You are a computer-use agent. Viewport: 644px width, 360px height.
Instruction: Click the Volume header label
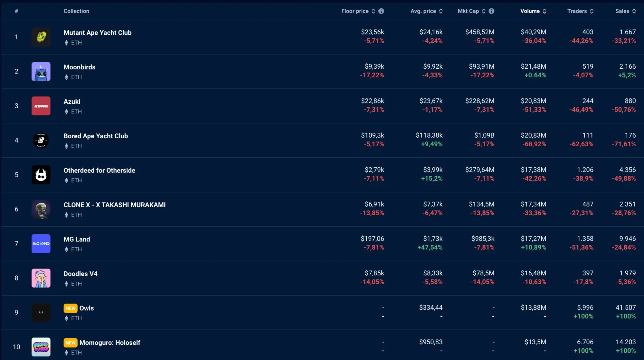coord(530,11)
